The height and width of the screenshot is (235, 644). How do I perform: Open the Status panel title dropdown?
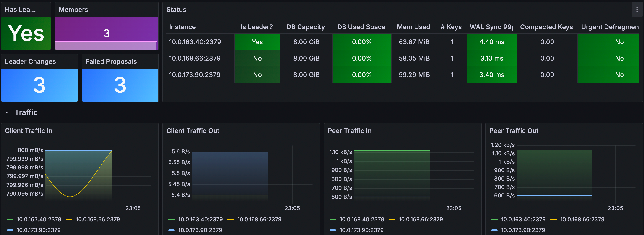(x=176, y=10)
